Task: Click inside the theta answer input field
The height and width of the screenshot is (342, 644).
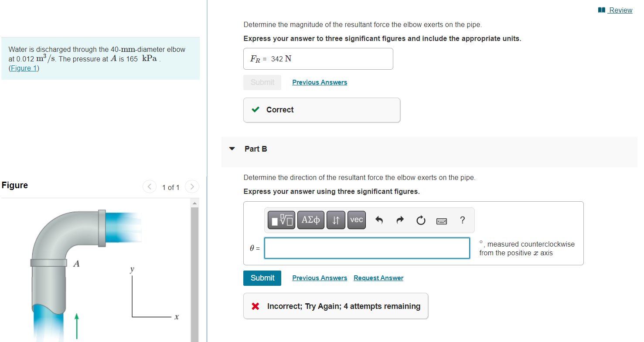Action: (x=367, y=248)
